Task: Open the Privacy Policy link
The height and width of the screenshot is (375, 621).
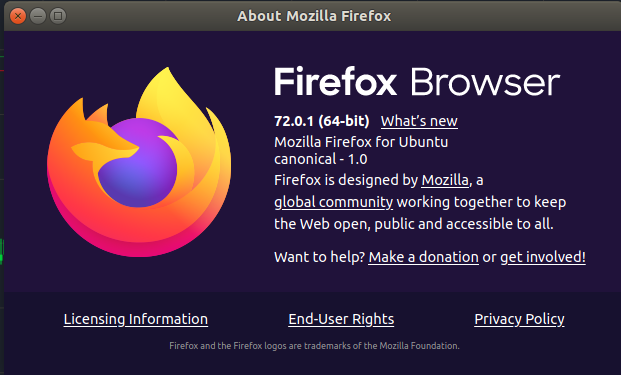Action: [x=519, y=319]
